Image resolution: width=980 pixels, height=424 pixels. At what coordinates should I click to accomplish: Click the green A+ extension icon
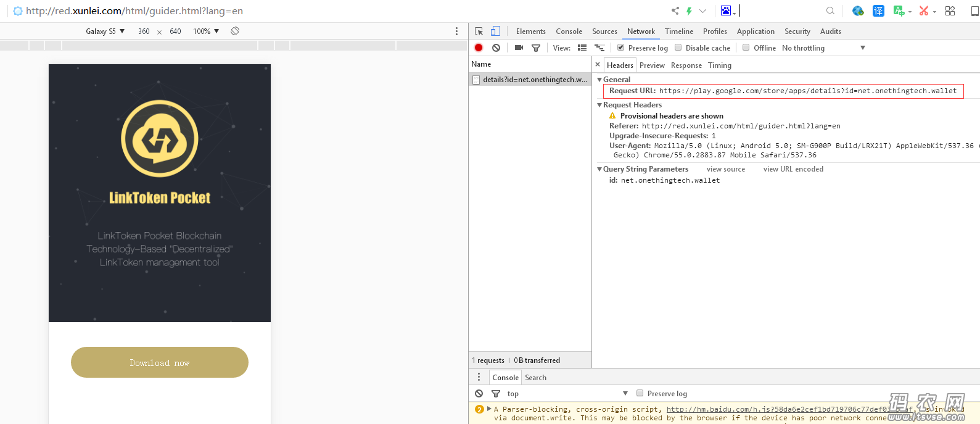tap(899, 10)
